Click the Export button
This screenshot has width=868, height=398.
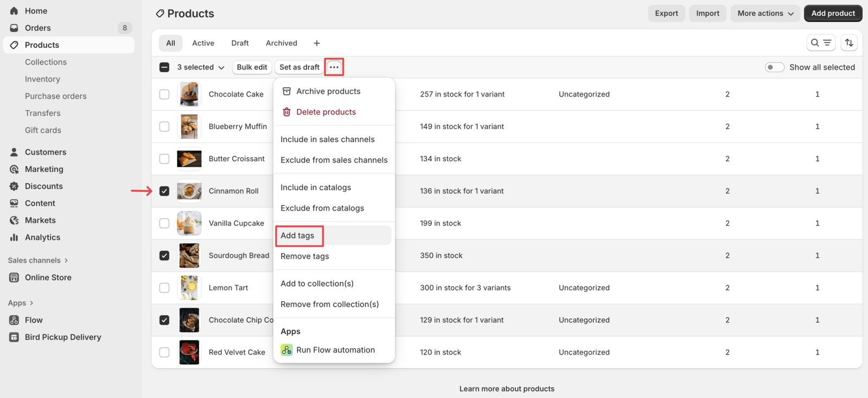666,14
